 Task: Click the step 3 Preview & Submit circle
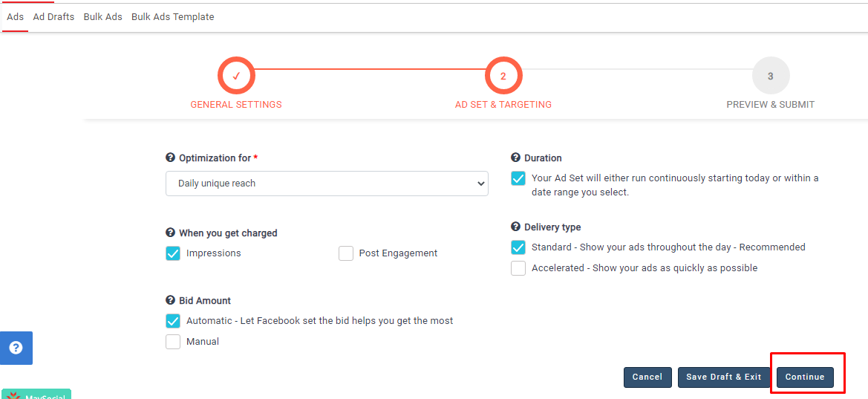770,76
